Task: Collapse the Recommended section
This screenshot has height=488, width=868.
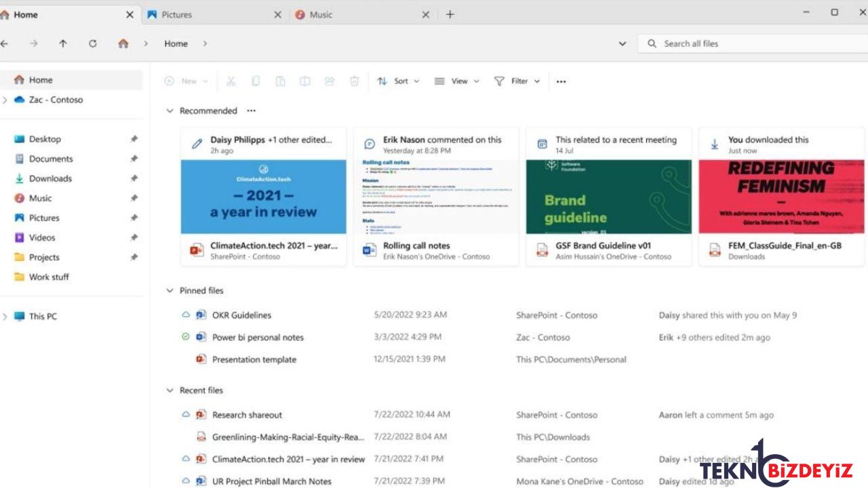Action: point(170,110)
